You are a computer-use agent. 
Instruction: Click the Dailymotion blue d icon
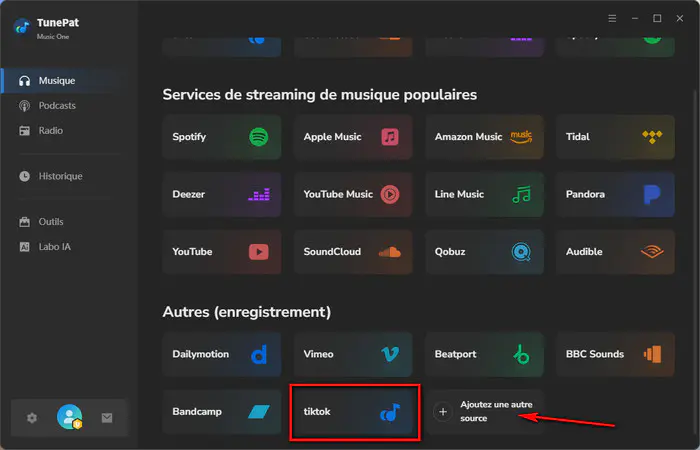point(259,354)
